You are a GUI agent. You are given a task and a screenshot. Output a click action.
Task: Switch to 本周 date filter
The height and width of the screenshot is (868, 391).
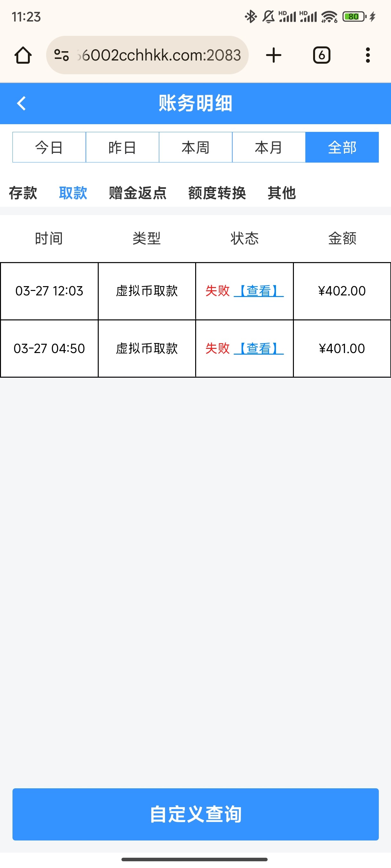196,147
